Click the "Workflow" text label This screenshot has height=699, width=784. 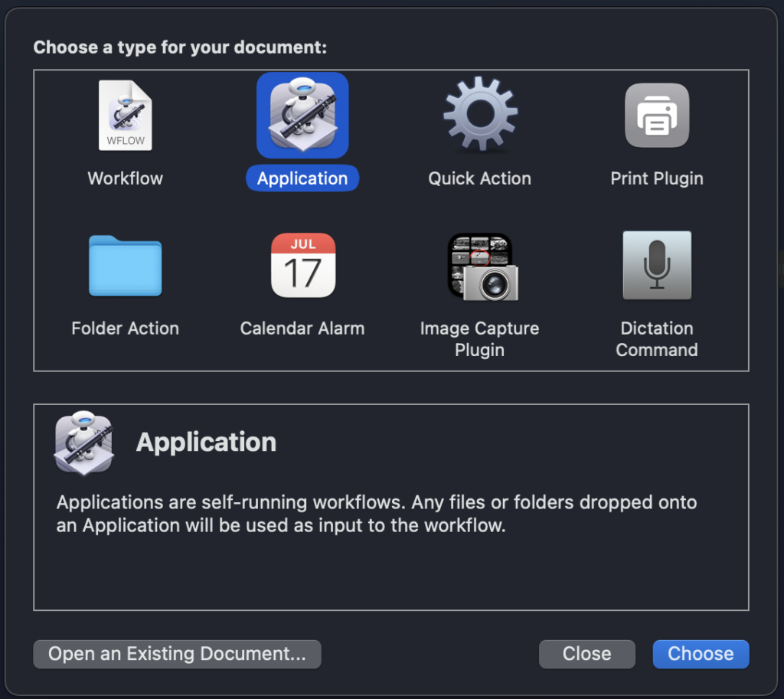[126, 178]
